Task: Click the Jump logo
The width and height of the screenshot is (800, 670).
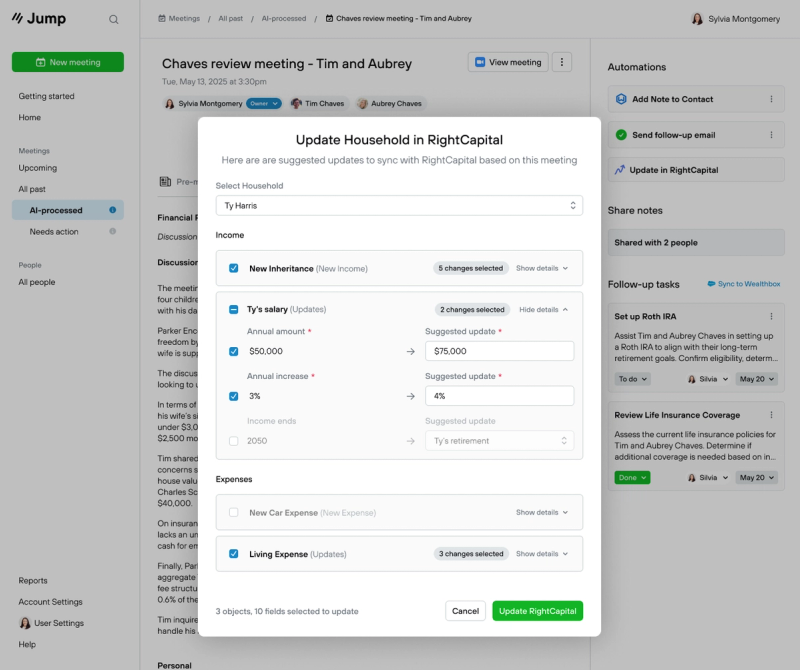Action: (39, 18)
